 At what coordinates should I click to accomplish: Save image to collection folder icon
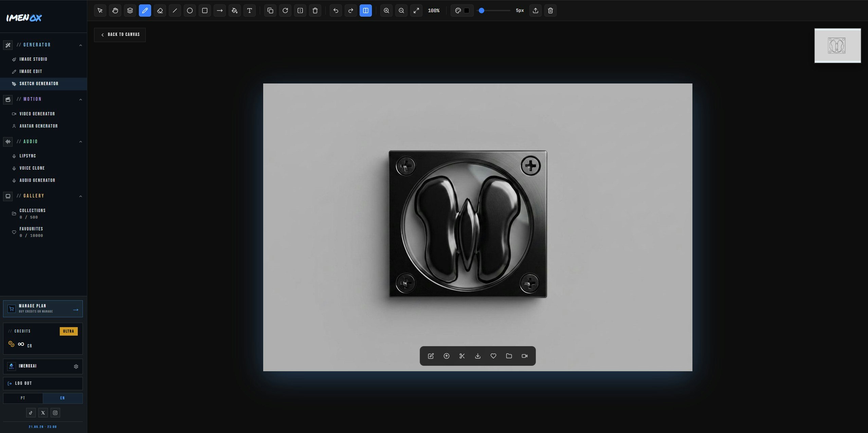[509, 356]
